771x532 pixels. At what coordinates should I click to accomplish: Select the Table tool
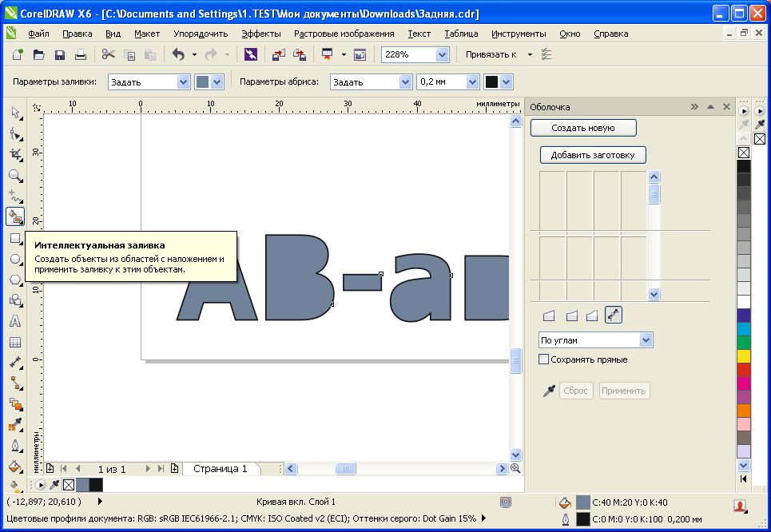point(15,342)
